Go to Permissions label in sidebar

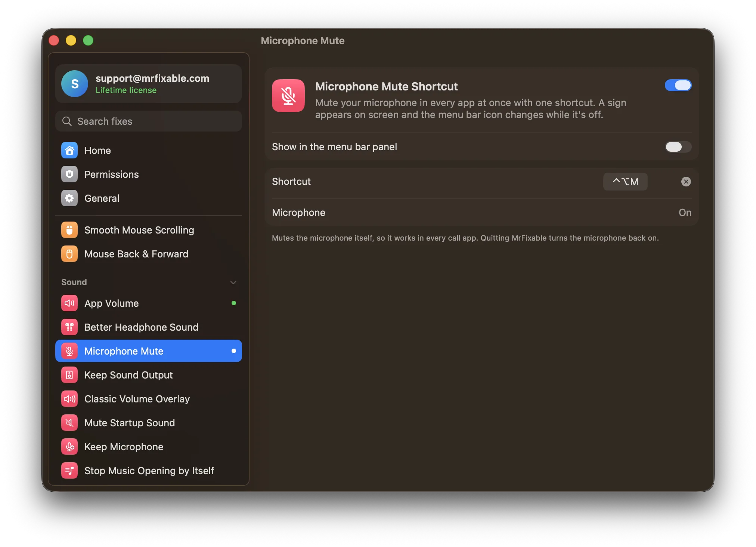coord(111,174)
